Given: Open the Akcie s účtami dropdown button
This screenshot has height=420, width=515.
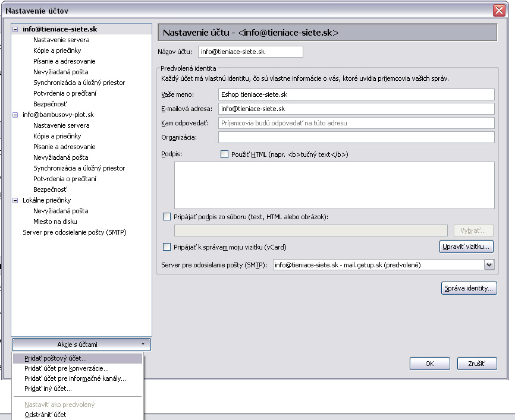Looking at the screenshot, I should 81,345.
